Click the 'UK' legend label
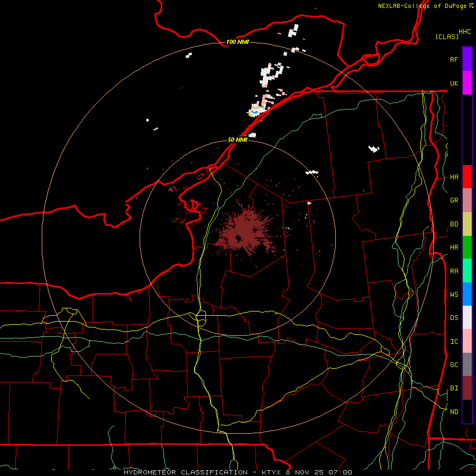476x476 pixels. (454, 83)
